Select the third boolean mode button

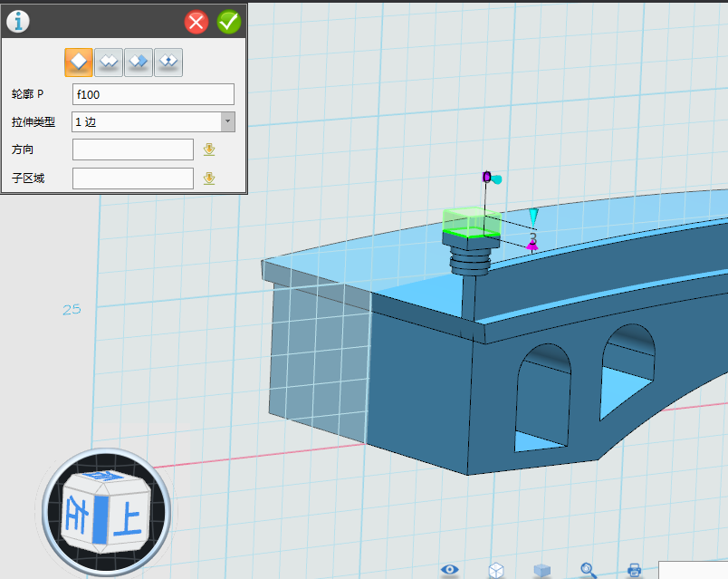[139, 62]
